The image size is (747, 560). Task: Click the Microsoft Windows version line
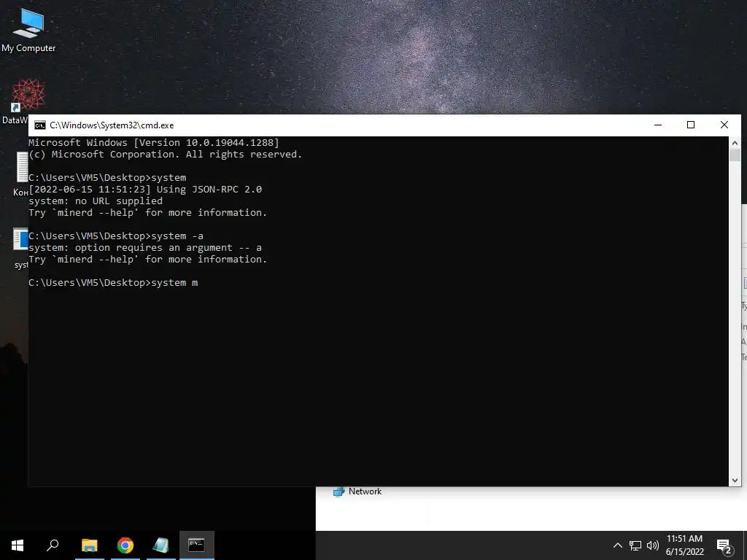pos(153,142)
